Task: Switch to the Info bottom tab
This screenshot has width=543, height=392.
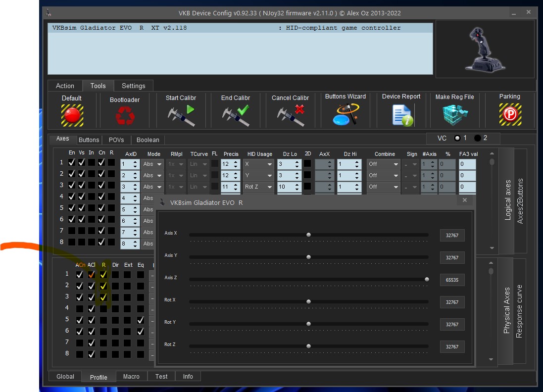Action: [188, 377]
